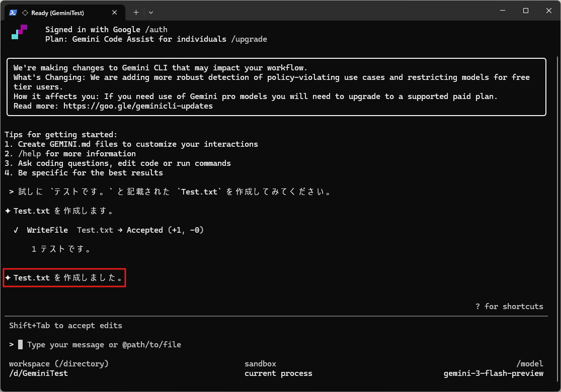Maximize the terminal window
Image resolution: width=561 pixels, height=392 pixels.
[525, 11]
